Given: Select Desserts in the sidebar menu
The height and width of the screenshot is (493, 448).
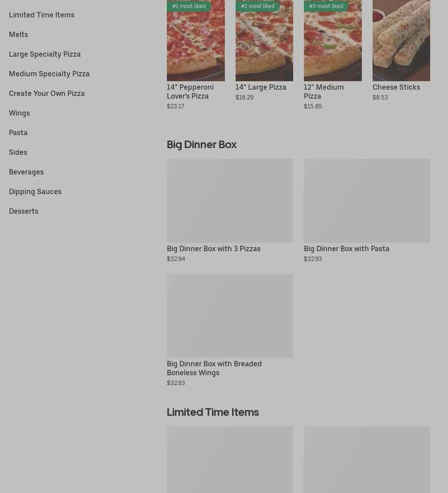Looking at the screenshot, I should (x=24, y=211).
